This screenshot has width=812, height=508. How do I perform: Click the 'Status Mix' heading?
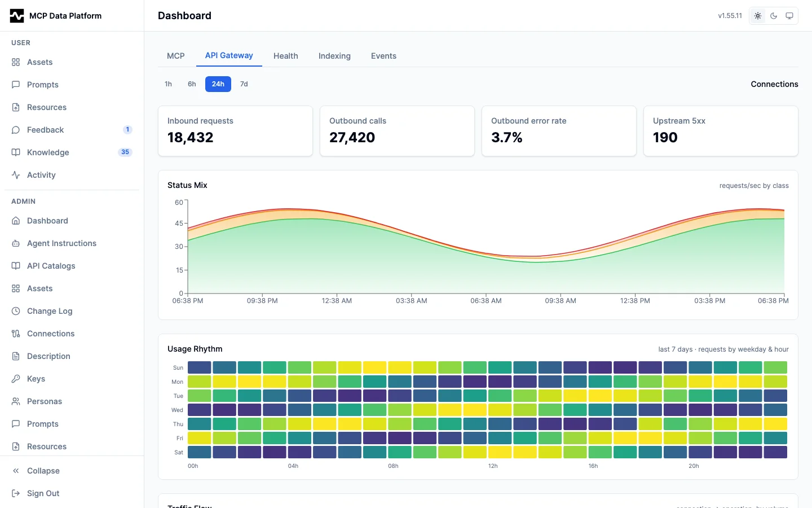pos(187,185)
